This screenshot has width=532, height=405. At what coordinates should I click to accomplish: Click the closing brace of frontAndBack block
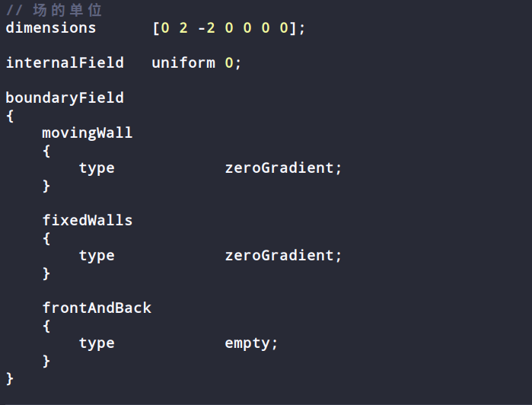pyautogui.click(x=46, y=361)
